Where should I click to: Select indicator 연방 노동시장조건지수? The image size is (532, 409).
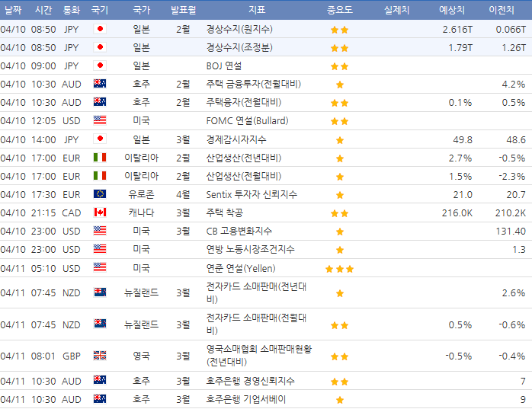click(x=250, y=249)
